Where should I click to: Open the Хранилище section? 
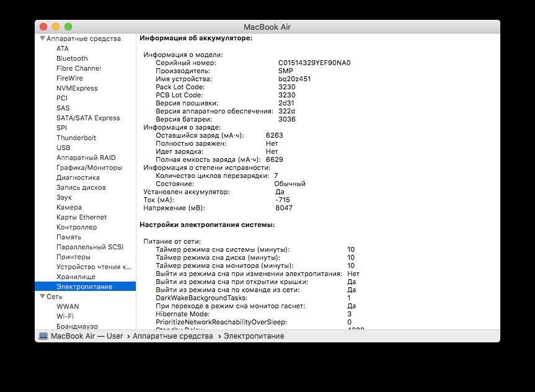coord(76,276)
